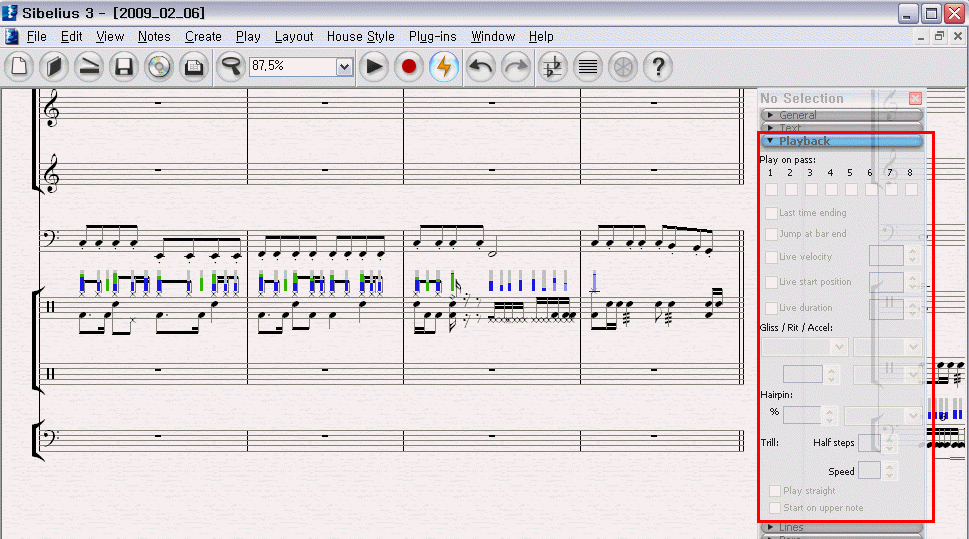Image resolution: width=969 pixels, height=539 pixels.
Task: Click the Undo arrow icon
Action: tap(481, 67)
